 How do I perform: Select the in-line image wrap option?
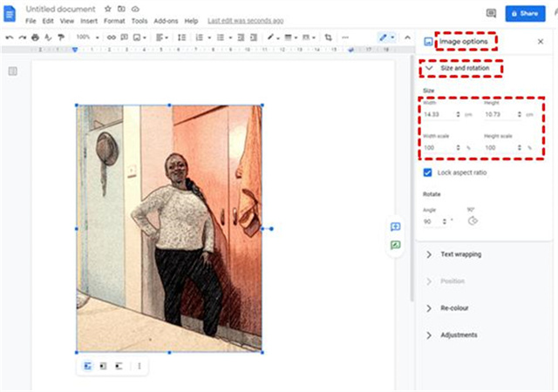tap(88, 366)
